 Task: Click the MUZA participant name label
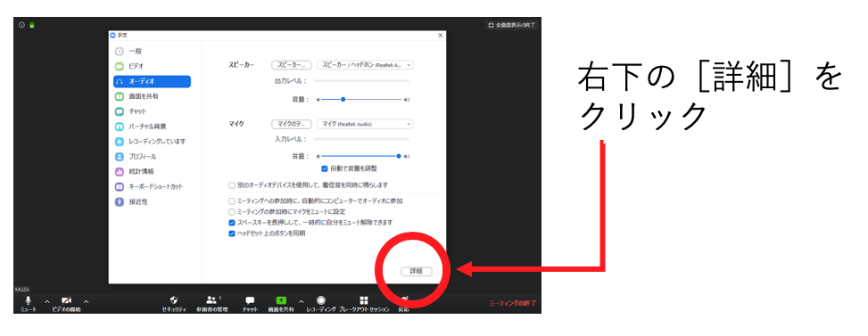[22, 289]
